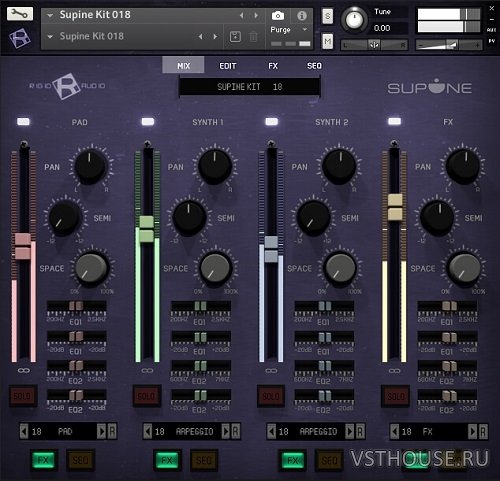
Task: Toggle the link icon under the PAD fader
Action: (x=23, y=370)
